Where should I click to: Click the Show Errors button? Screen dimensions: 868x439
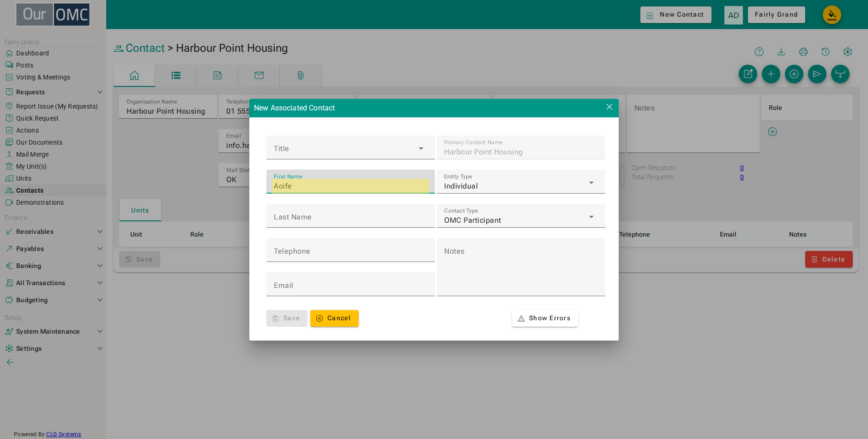pos(545,318)
